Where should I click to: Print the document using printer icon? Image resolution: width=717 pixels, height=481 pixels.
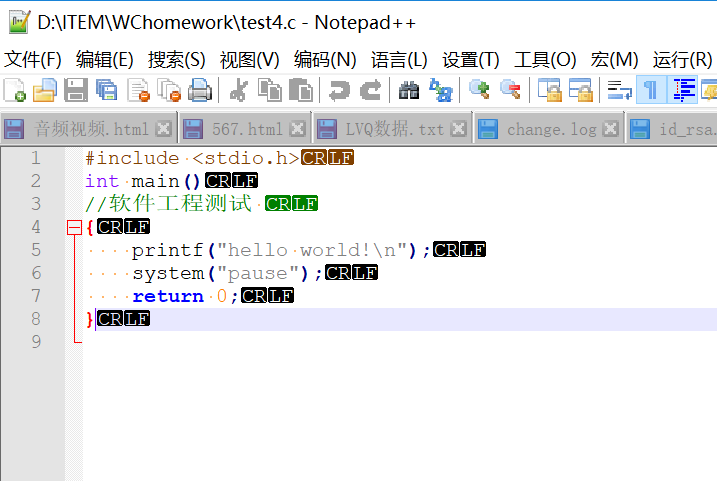[200, 90]
